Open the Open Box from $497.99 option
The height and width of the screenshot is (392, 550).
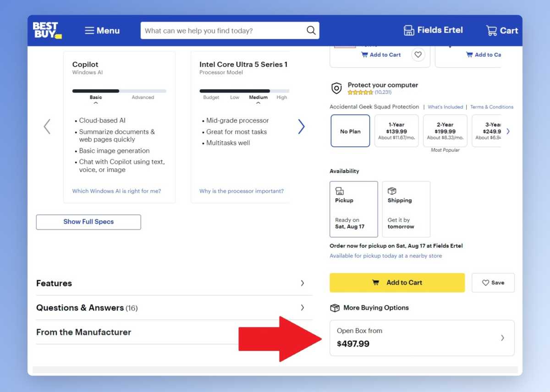pyautogui.click(x=422, y=338)
